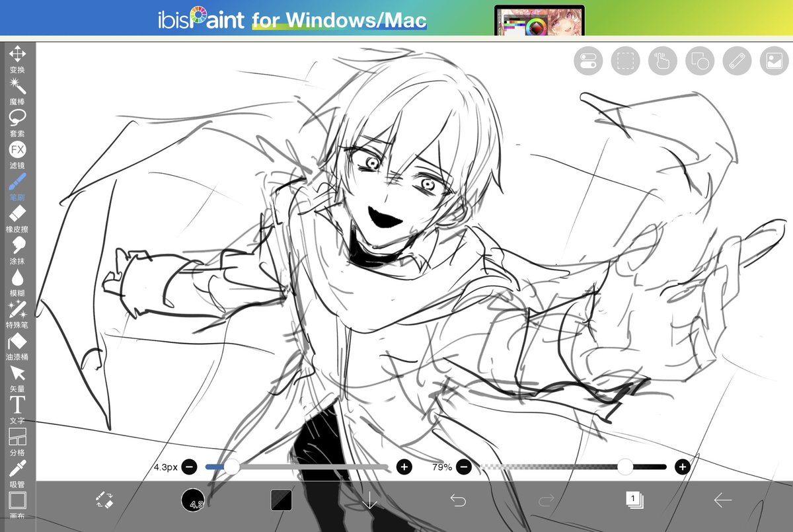Viewport: 793px width, 532px height.
Task: Open the ibisPaint for Windows/Mac banner
Action: point(397,18)
